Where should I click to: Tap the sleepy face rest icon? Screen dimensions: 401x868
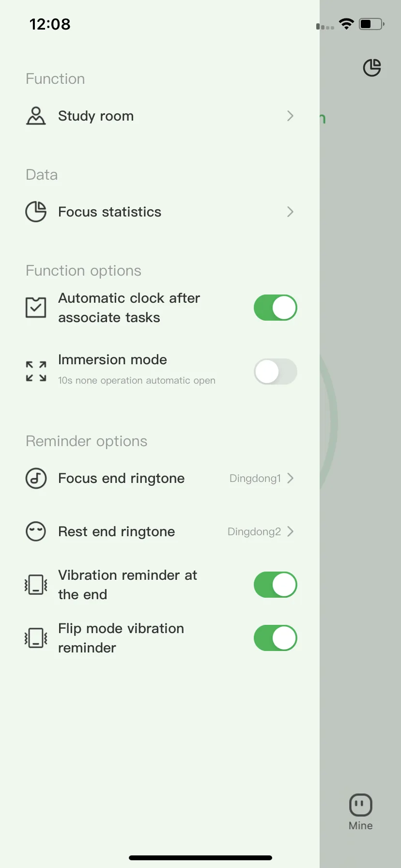pos(36,531)
